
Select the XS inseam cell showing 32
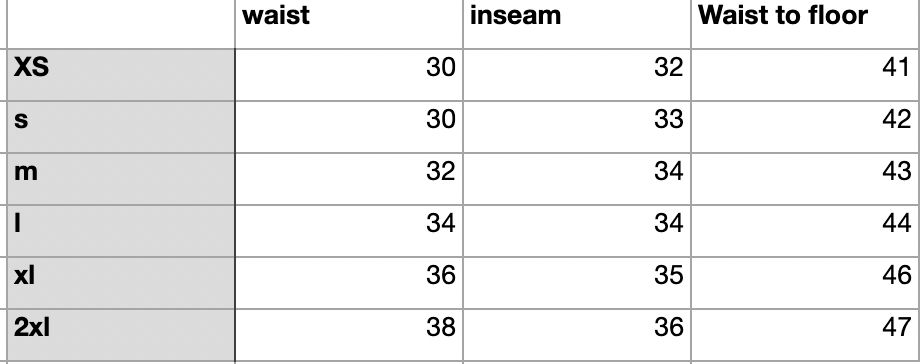[x=577, y=75]
